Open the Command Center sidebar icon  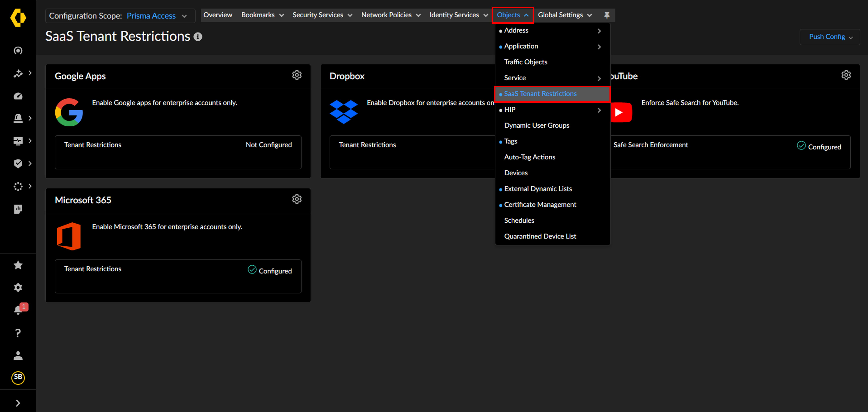pos(18,50)
